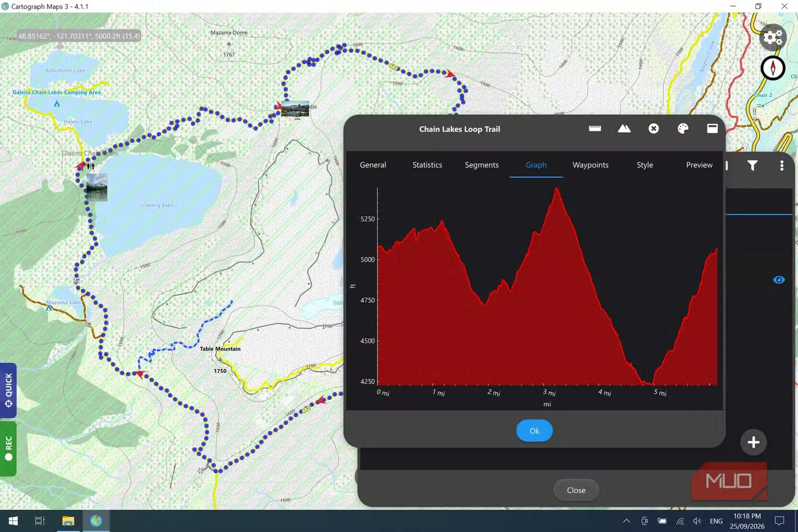Screen dimensions: 798x532
Task: Click the photo thumbnail beside Iceberg Lake
Action: click(96, 187)
